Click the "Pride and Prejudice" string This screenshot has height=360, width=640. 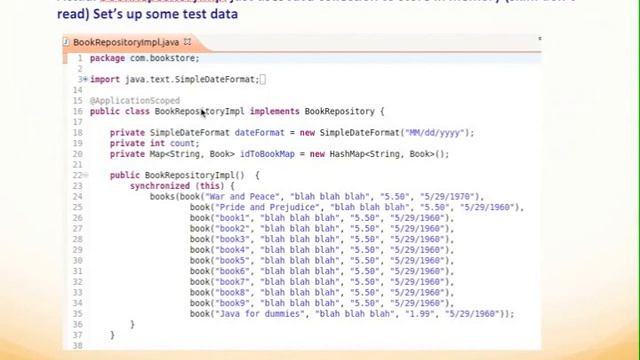(267, 207)
